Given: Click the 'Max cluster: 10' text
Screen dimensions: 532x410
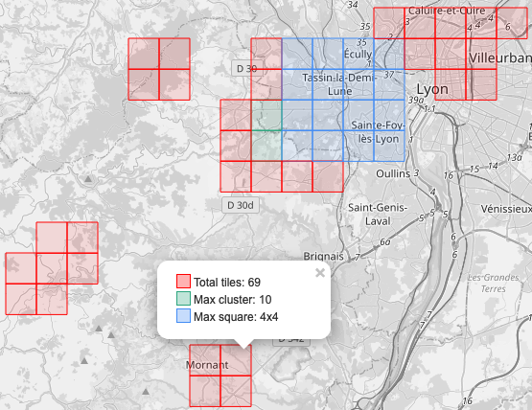Looking at the screenshot, I should coord(232,300).
